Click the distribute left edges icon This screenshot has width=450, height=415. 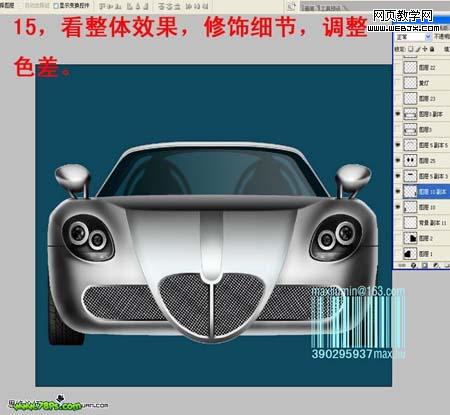click(189, 7)
